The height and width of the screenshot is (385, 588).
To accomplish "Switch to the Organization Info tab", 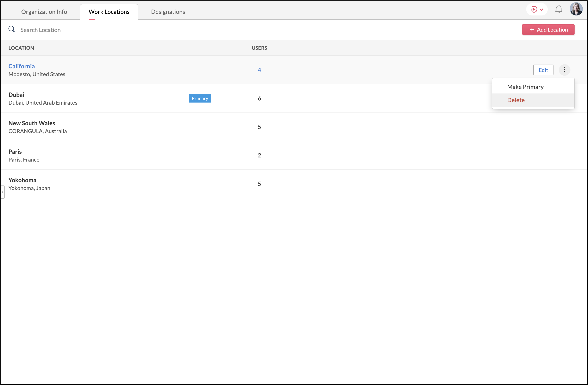I will (x=44, y=12).
